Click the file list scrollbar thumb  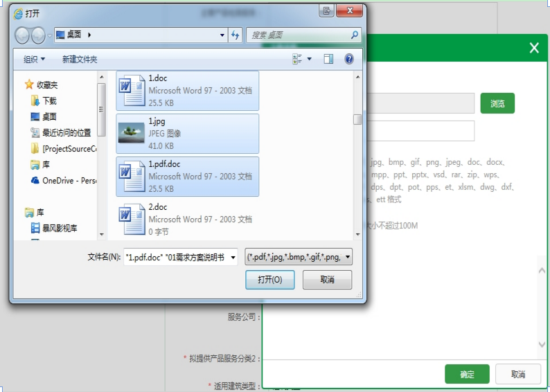(357, 120)
